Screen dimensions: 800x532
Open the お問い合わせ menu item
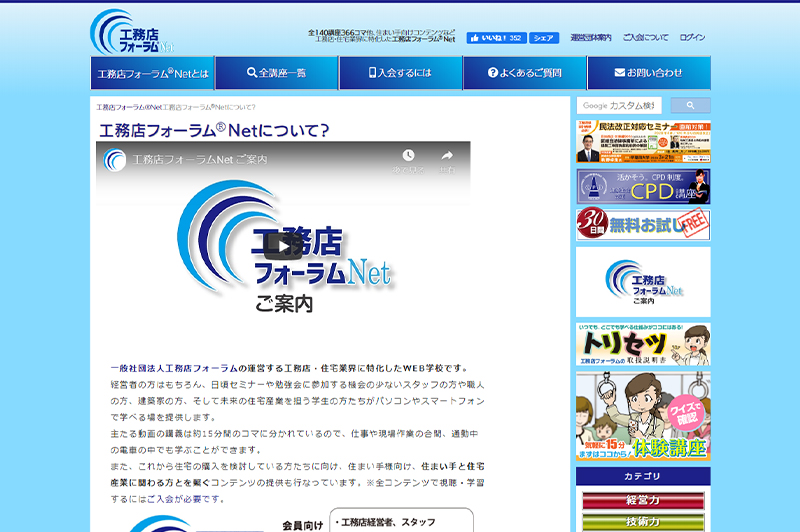(x=648, y=73)
